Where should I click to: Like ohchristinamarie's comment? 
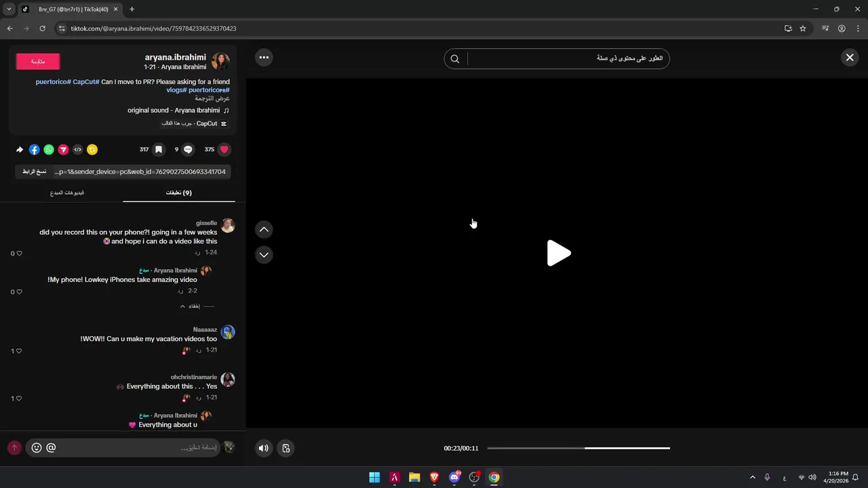pos(19,399)
